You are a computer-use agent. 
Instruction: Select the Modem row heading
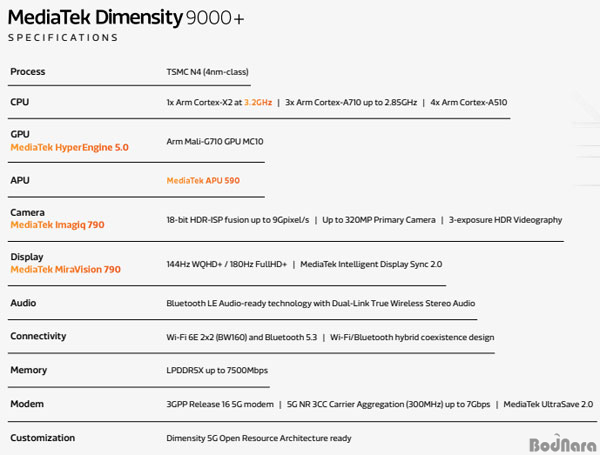coord(27,404)
